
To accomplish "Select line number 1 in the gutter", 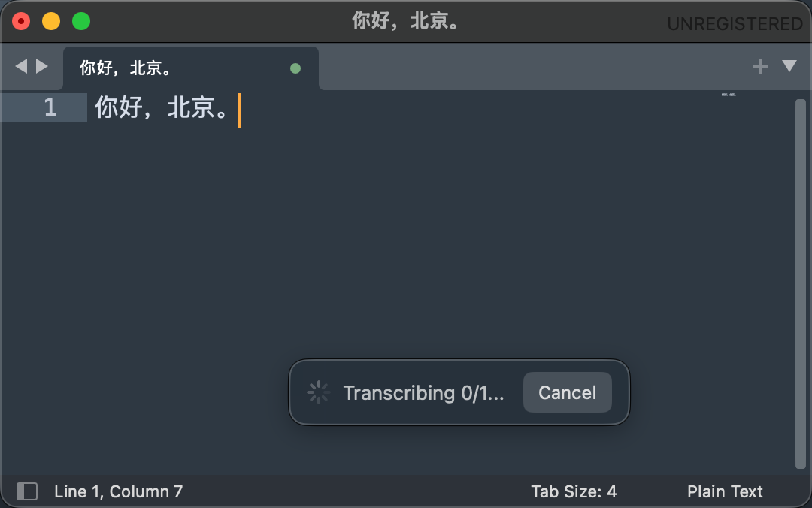I will coord(50,107).
